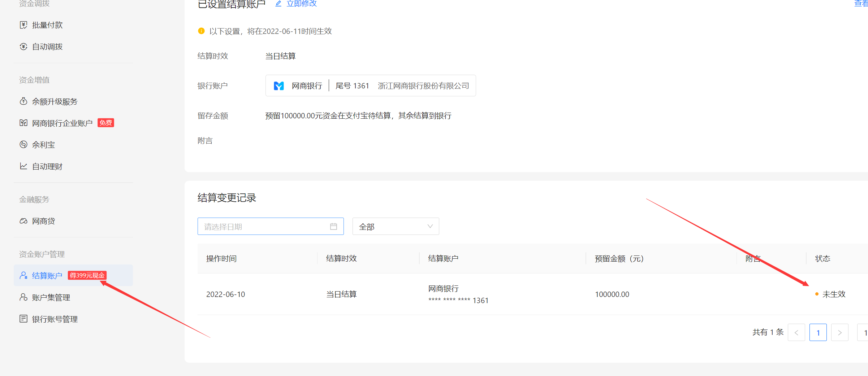Go to next page of records

click(839, 332)
